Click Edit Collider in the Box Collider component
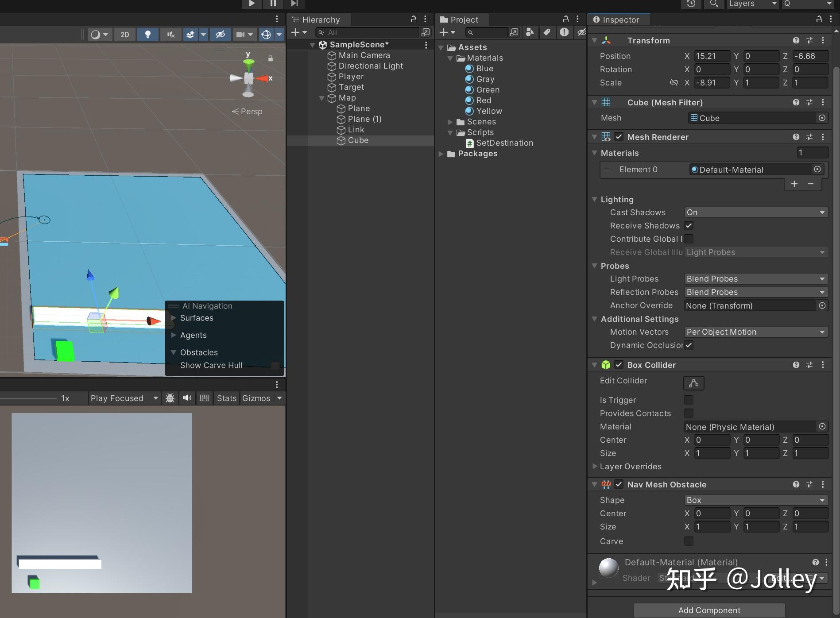840x618 pixels. point(693,383)
